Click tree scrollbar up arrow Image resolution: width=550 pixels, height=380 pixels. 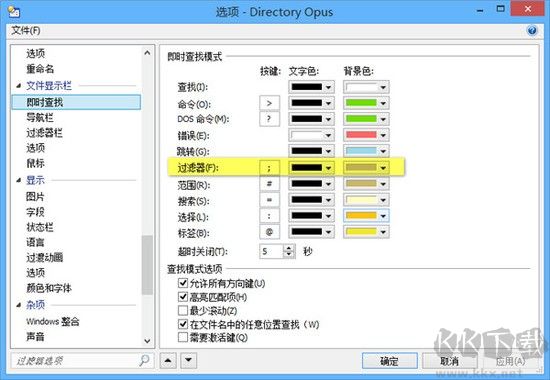(147, 53)
